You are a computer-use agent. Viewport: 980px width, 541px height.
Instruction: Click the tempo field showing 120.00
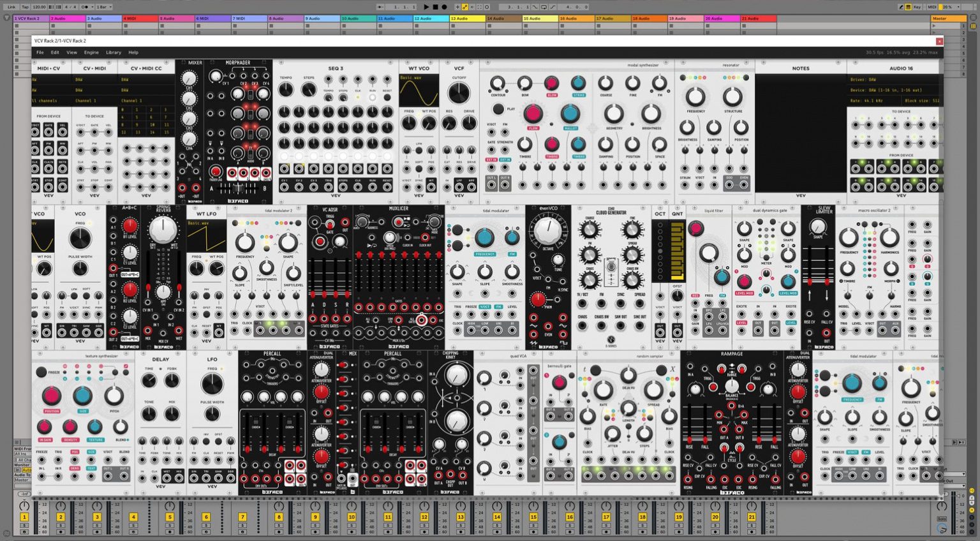[38, 6]
